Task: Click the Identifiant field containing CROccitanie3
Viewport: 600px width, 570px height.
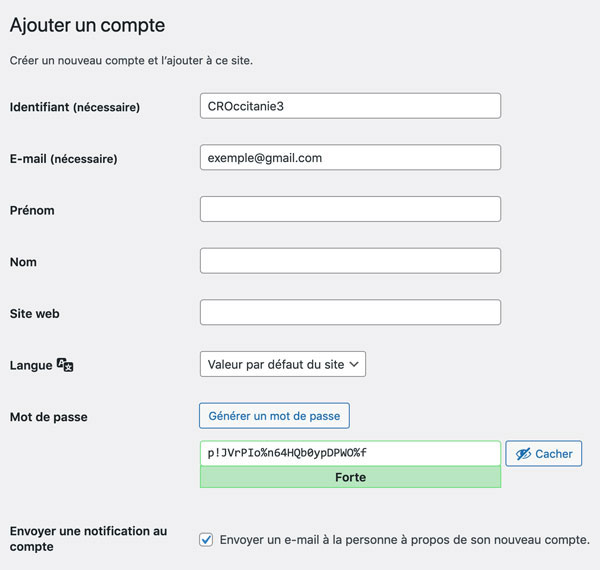Action: [x=350, y=106]
